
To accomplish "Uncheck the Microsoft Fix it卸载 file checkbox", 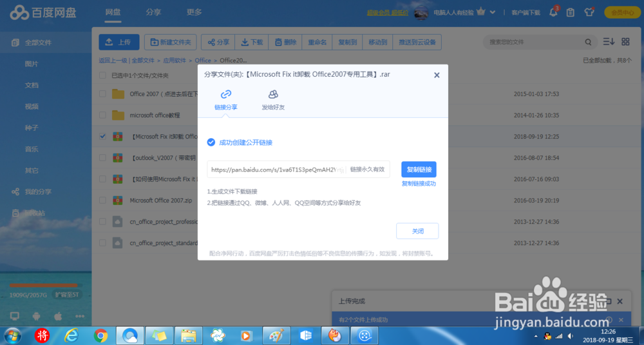I will pos(102,136).
